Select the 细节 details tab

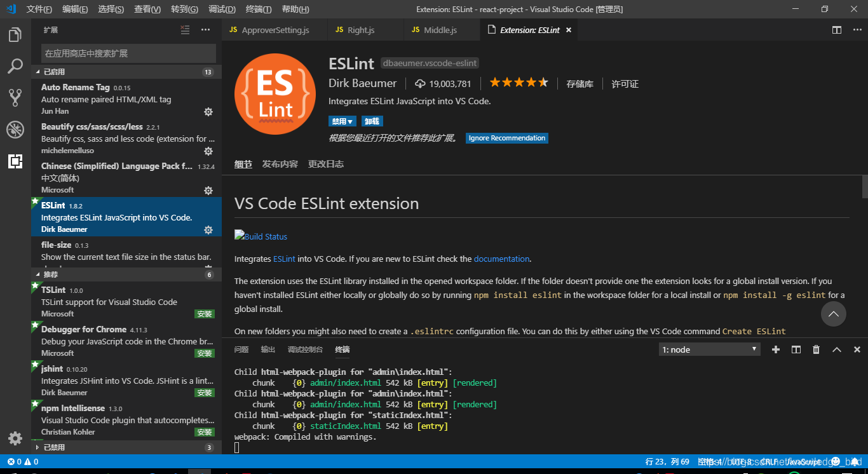(x=243, y=164)
